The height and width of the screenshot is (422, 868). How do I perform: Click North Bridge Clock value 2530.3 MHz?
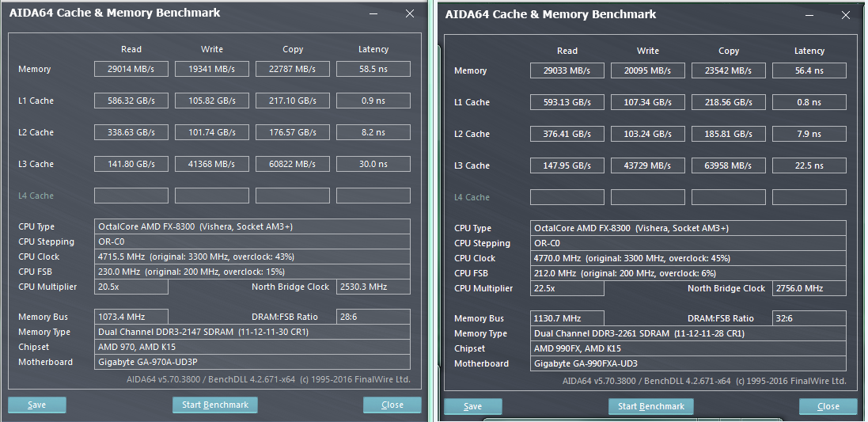373,287
